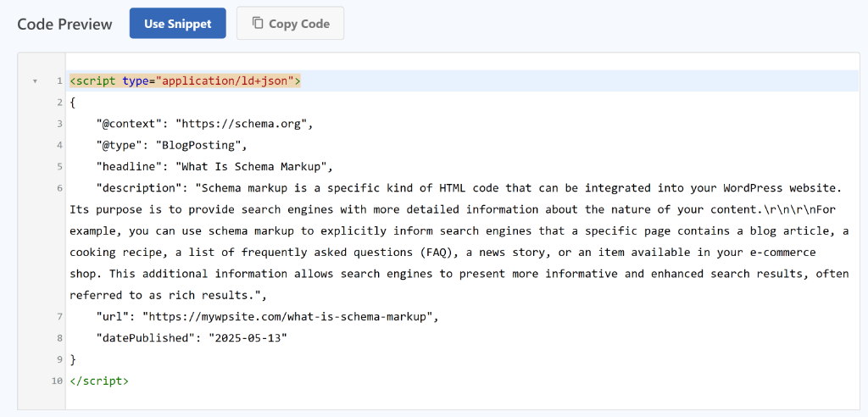This screenshot has width=868, height=417.
Task: Click the "@type" key
Action: pos(119,146)
